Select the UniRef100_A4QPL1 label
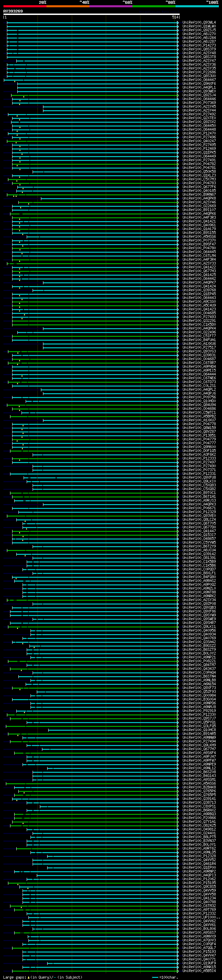This screenshot has width=222, height=980. point(199,88)
